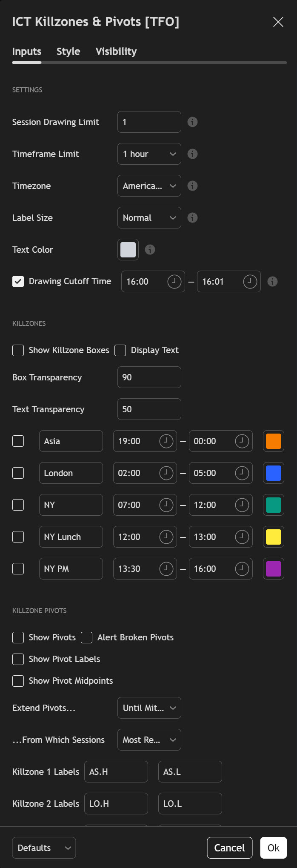Click the info icon next to Timezone
The height and width of the screenshot is (868, 297).
tap(192, 186)
